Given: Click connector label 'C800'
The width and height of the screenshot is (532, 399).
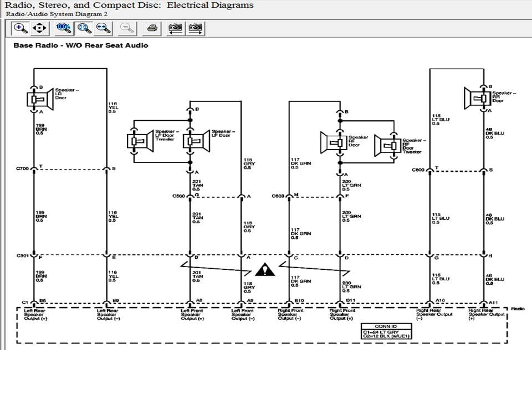Looking at the screenshot, I should point(418,170).
